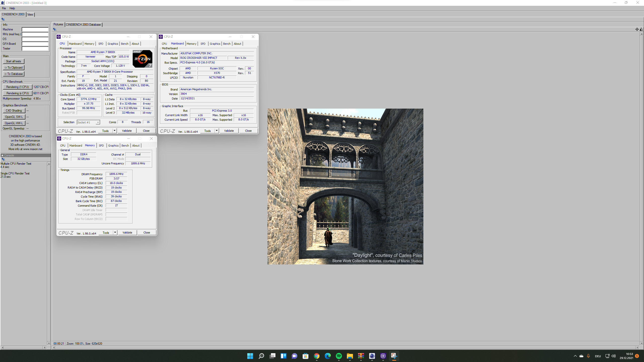
Task: Click the OneDrive cloud tray icon
Action: (581, 356)
